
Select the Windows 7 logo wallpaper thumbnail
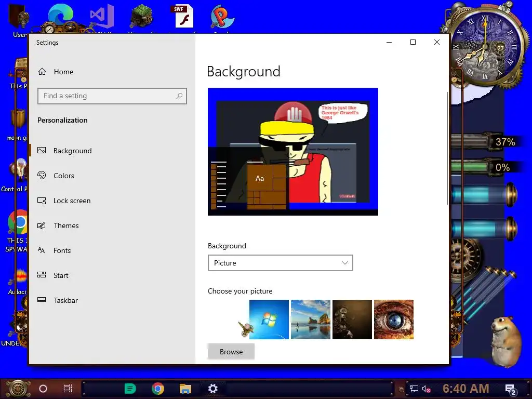pyautogui.click(x=269, y=320)
